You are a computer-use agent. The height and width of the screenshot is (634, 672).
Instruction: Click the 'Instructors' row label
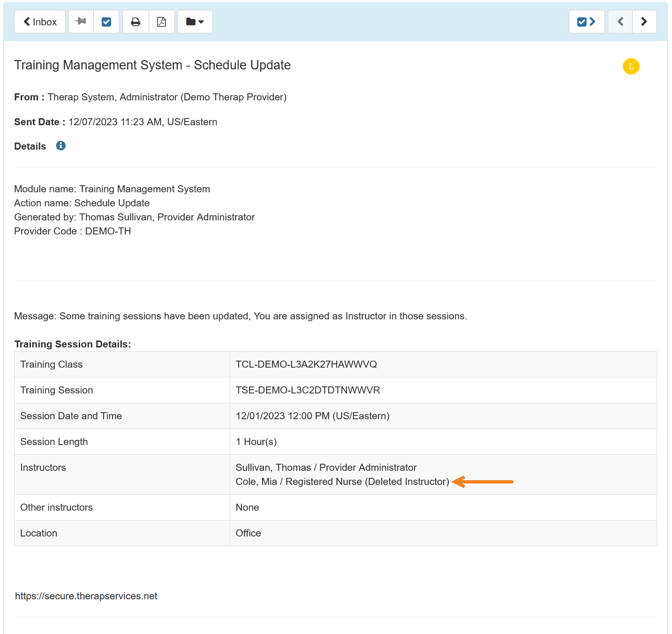coord(43,468)
